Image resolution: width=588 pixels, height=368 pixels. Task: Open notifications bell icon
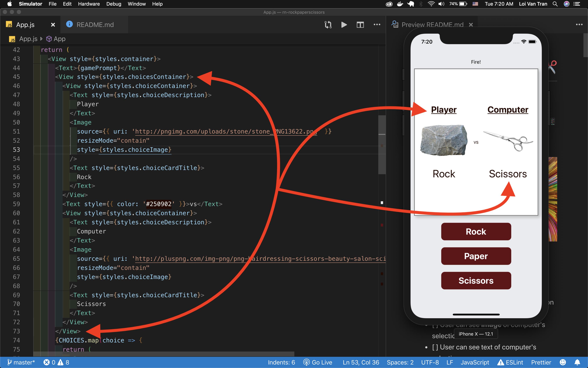click(577, 362)
